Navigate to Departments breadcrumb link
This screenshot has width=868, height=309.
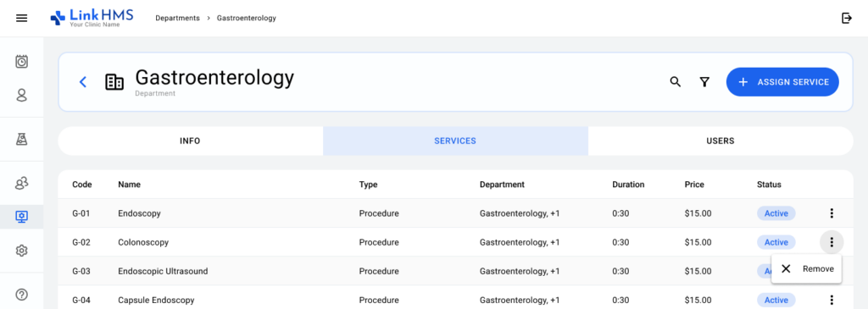tap(177, 19)
